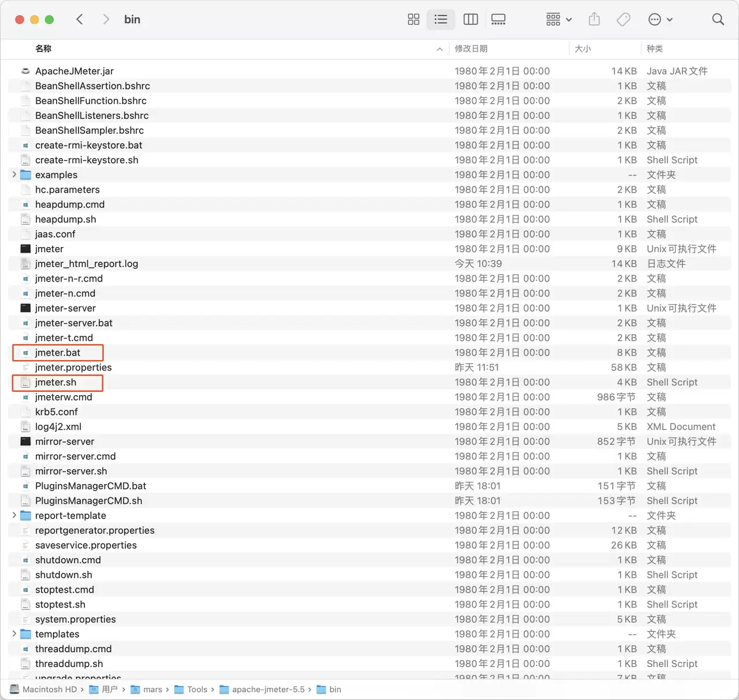Select the krb5.conf file

(x=57, y=412)
